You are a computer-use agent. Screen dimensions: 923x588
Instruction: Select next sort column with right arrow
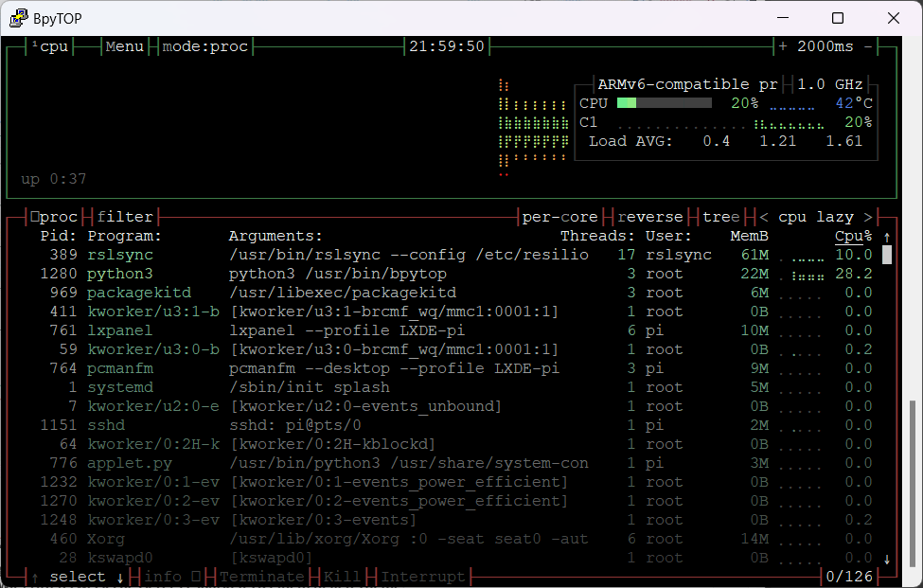click(868, 217)
